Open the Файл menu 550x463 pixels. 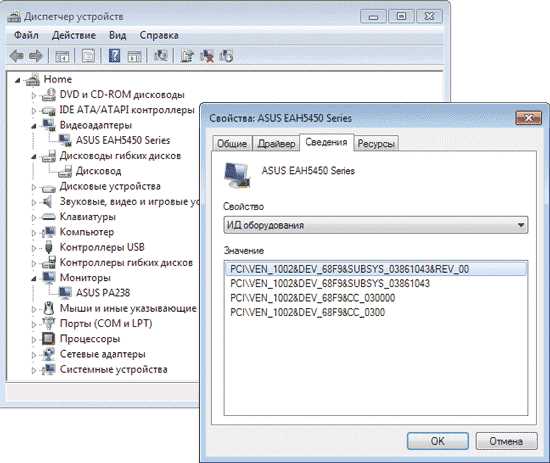[26, 35]
